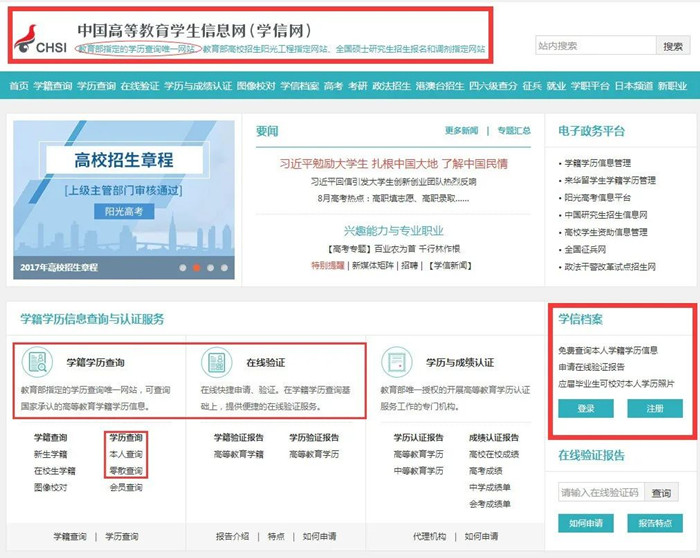Open 学籍学历信息管理 platform link
The height and width of the screenshot is (558, 700).
597,163
